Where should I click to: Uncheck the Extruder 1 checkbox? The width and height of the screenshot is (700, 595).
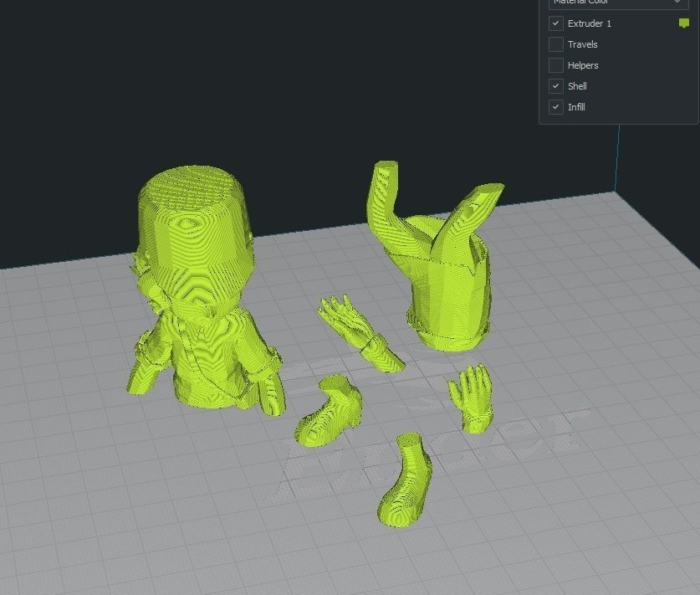pos(556,23)
